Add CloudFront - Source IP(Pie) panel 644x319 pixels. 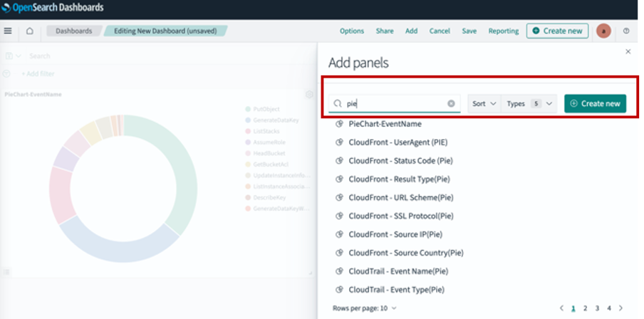pyautogui.click(x=395, y=234)
